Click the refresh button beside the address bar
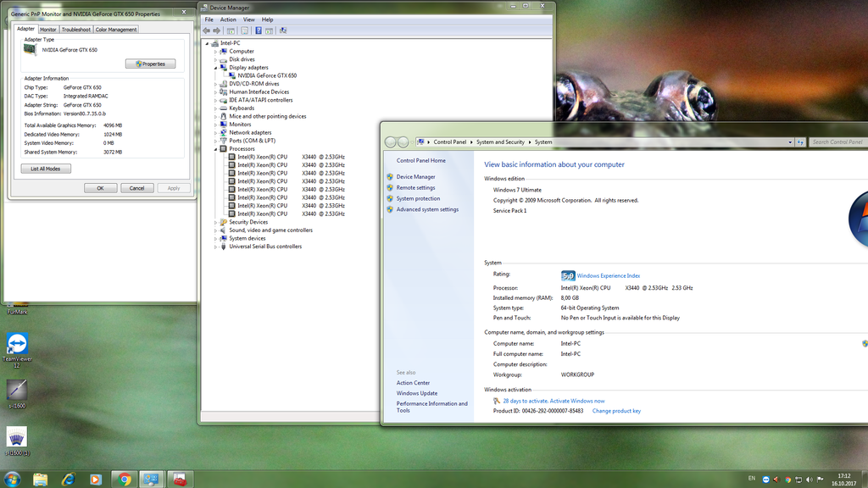 pyautogui.click(x=800, y=142)
